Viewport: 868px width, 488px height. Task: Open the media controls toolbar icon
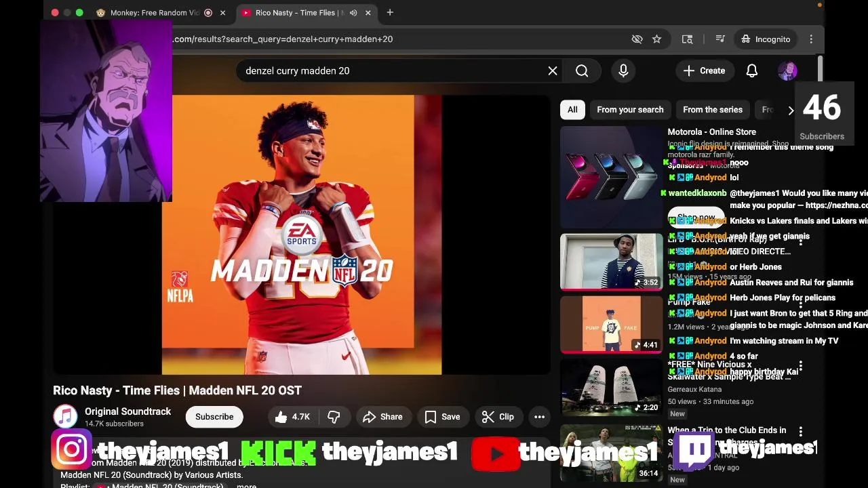point(720,39)
